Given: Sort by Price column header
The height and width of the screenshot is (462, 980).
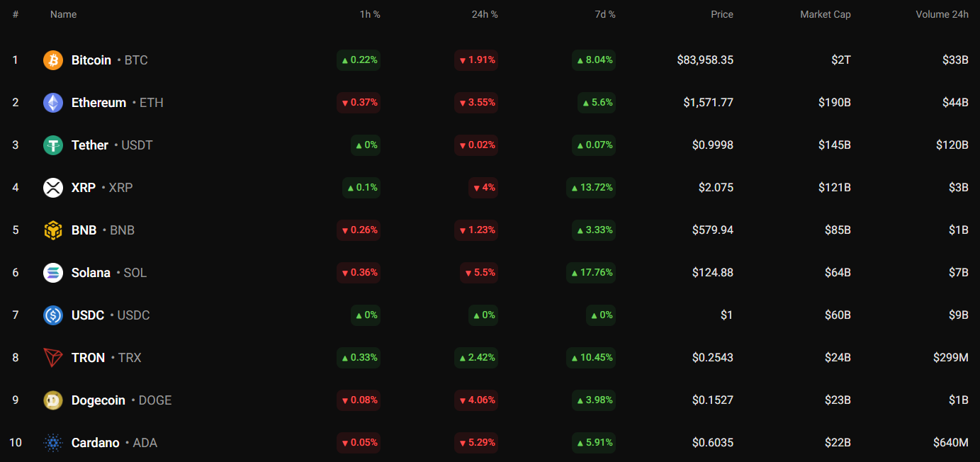Looking at the screenshot, I should point(722,14).
